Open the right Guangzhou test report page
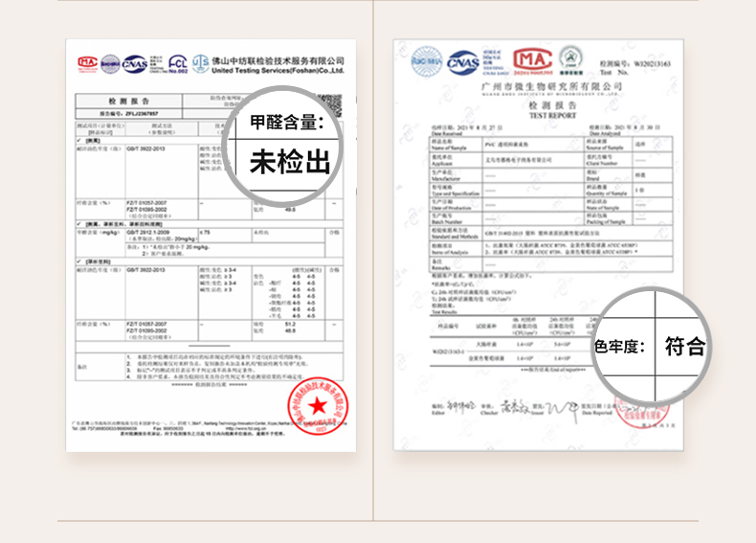Viewport: 756px width, 543px height. [538, 245]
